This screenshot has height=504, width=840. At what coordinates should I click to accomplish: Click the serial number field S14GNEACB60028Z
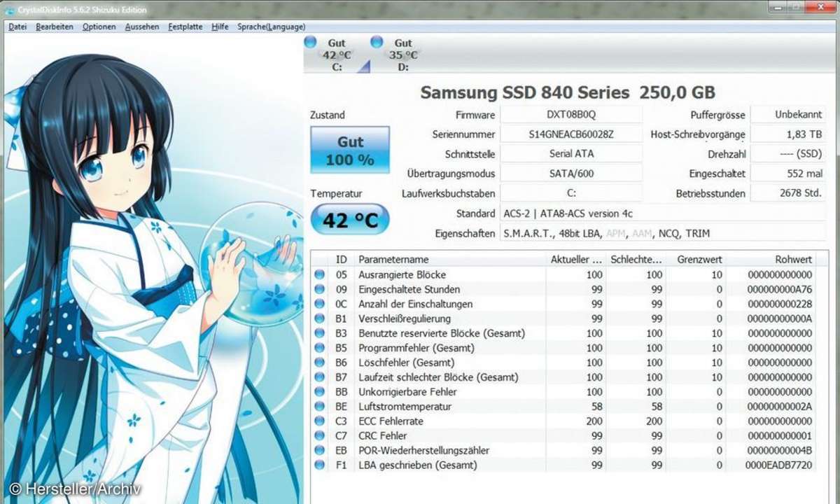pyautogui.click(x=571, y=134)
